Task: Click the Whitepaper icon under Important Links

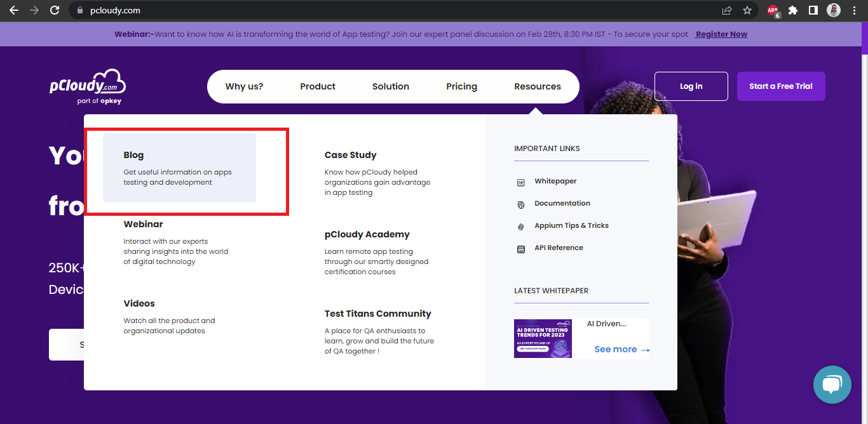Action: click(x=521, y=181)
